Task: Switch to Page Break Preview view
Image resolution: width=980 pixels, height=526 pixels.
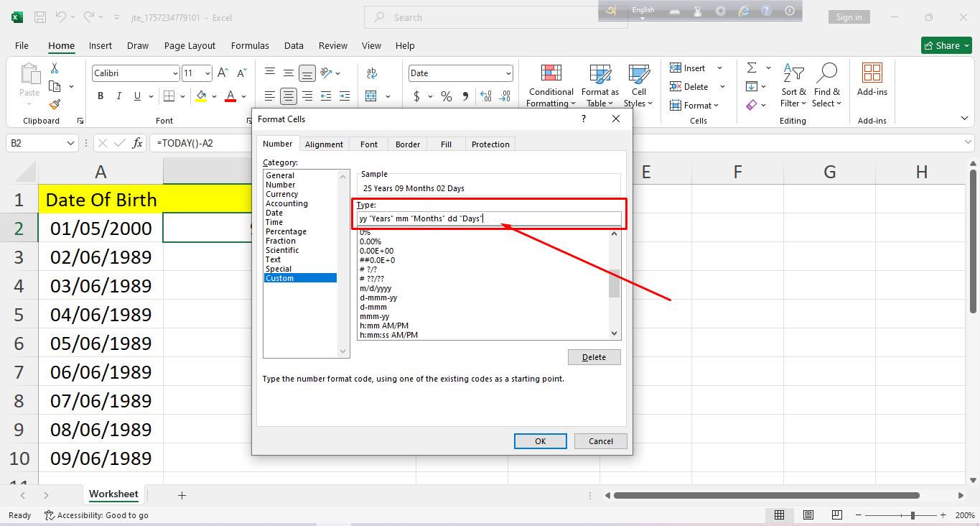Action: pyautogui.click(x=838, y=515)
